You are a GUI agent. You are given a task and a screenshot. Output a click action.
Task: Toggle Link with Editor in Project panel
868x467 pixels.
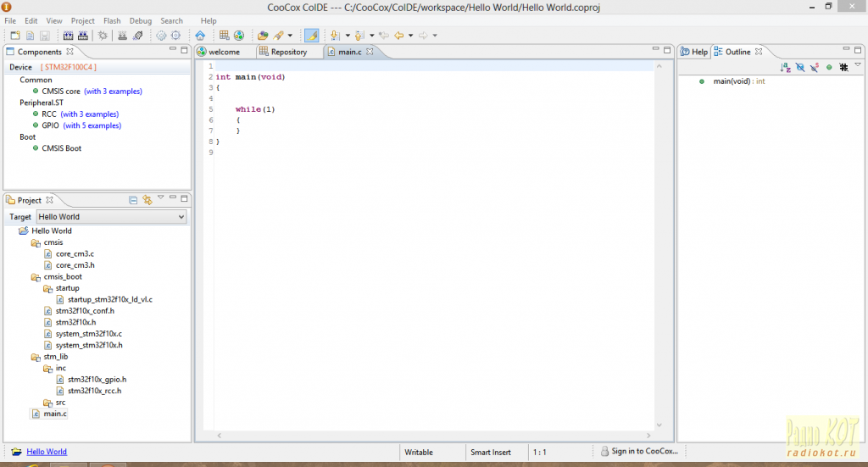[x=147, y=200]
